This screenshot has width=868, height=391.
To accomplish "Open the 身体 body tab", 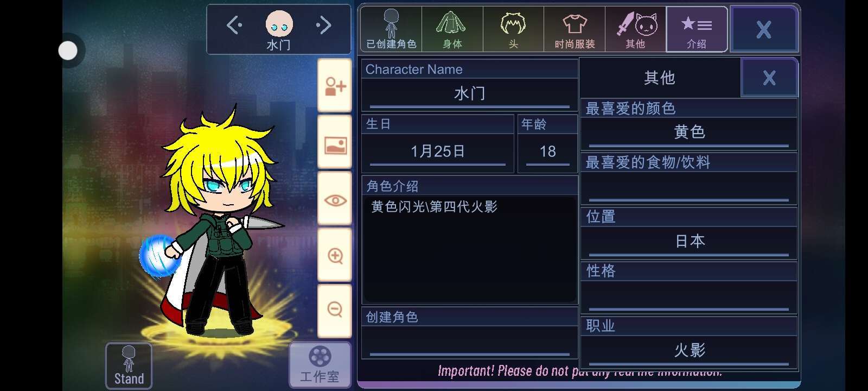I will coord(452,29).
